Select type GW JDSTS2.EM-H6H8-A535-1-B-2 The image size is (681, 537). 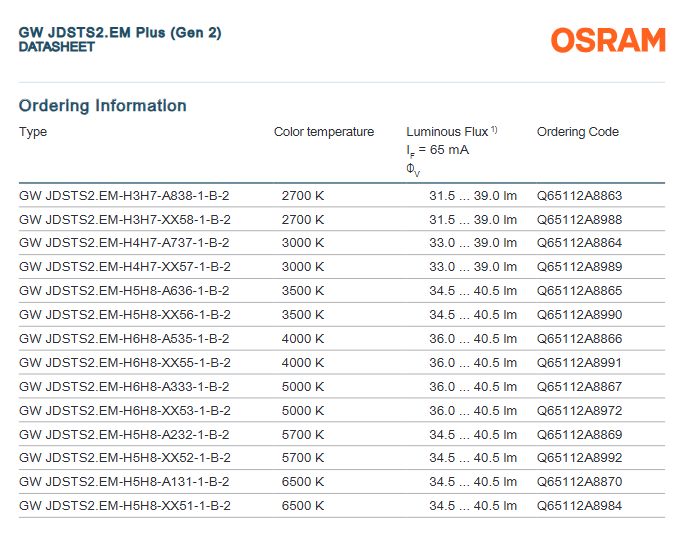coord(124,338)
